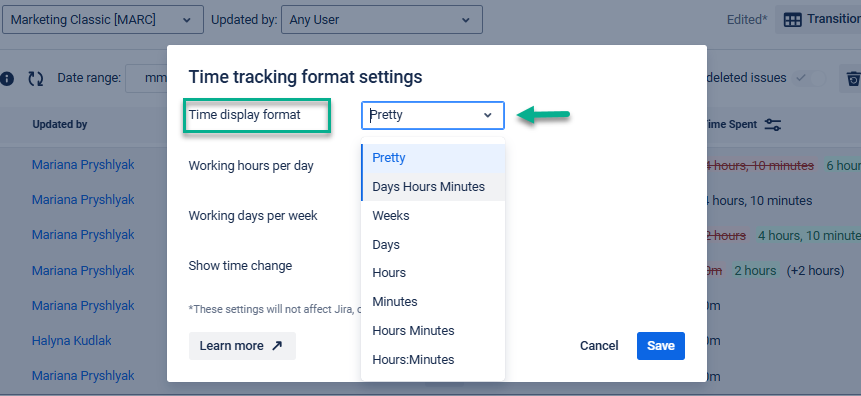861x396 pixels.
Task: Click the trash bin icon
Action: pos(853,79)
